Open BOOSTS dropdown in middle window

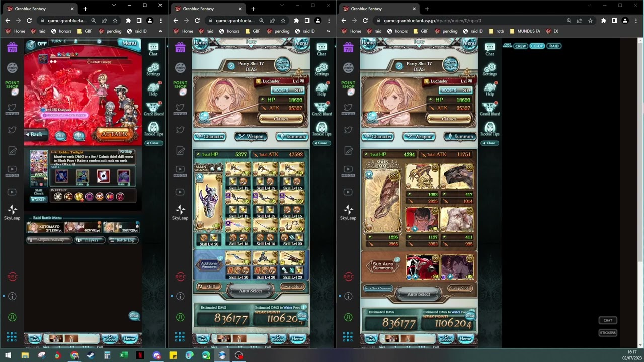pos(288,90)
